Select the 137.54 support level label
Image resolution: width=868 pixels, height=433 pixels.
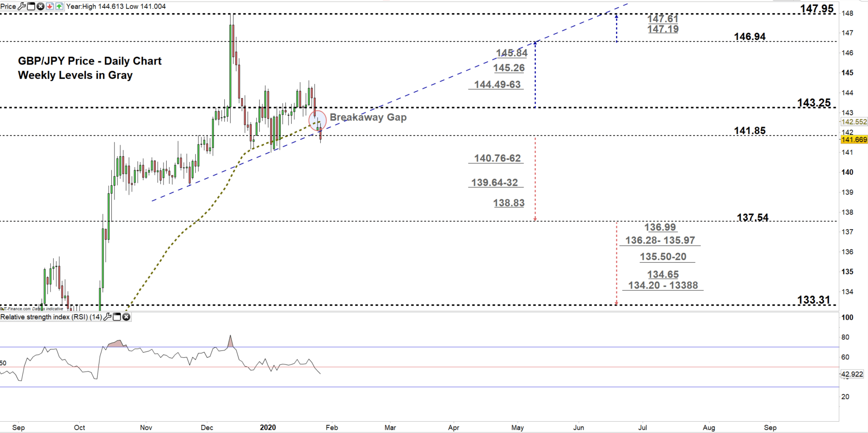[x=753, y=217]
